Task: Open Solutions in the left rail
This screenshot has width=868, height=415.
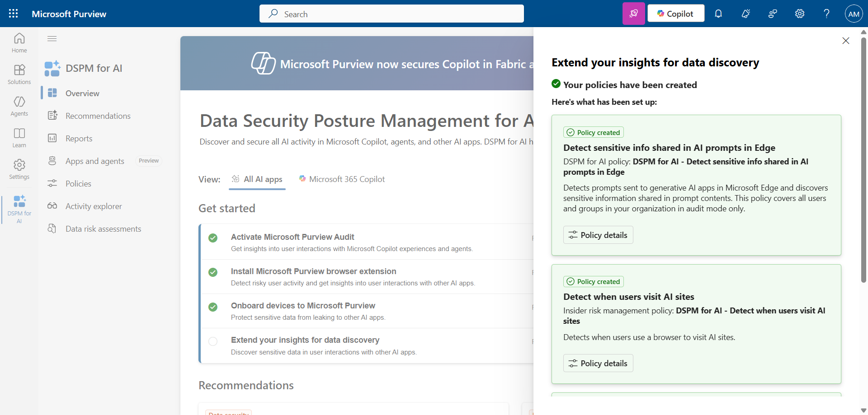Action: tap(19, 75)
